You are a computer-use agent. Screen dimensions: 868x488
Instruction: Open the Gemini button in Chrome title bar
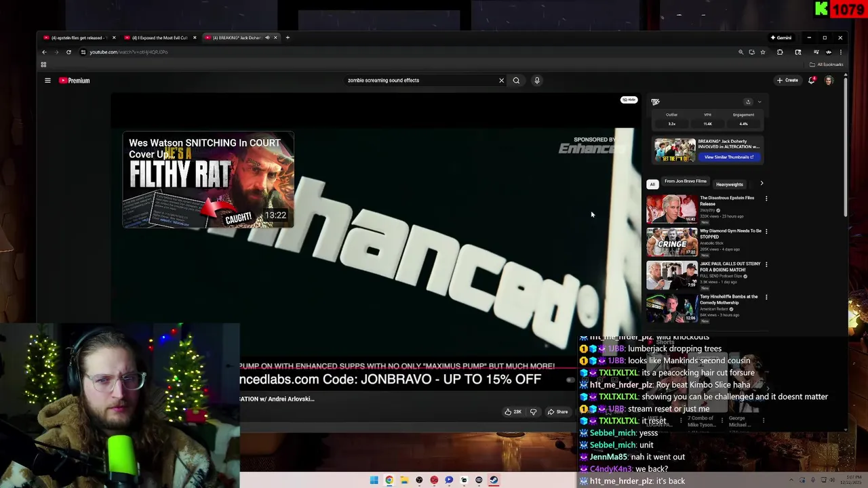coord(781,38)
